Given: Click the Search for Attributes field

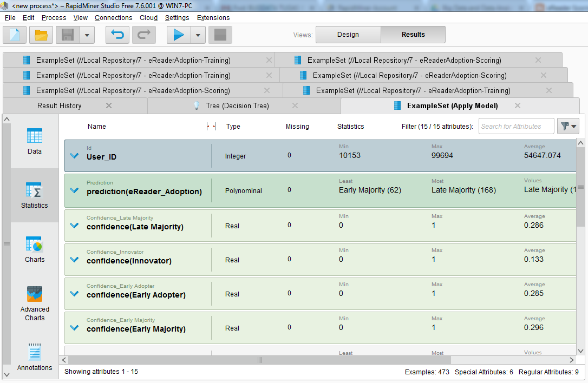Looking at the screenshot, I should click(x=515, y=126).
